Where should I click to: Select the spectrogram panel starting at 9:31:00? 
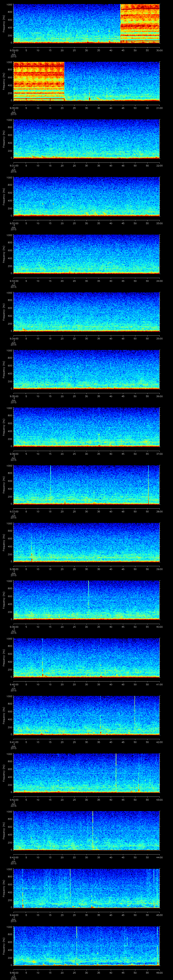(86, 139)
